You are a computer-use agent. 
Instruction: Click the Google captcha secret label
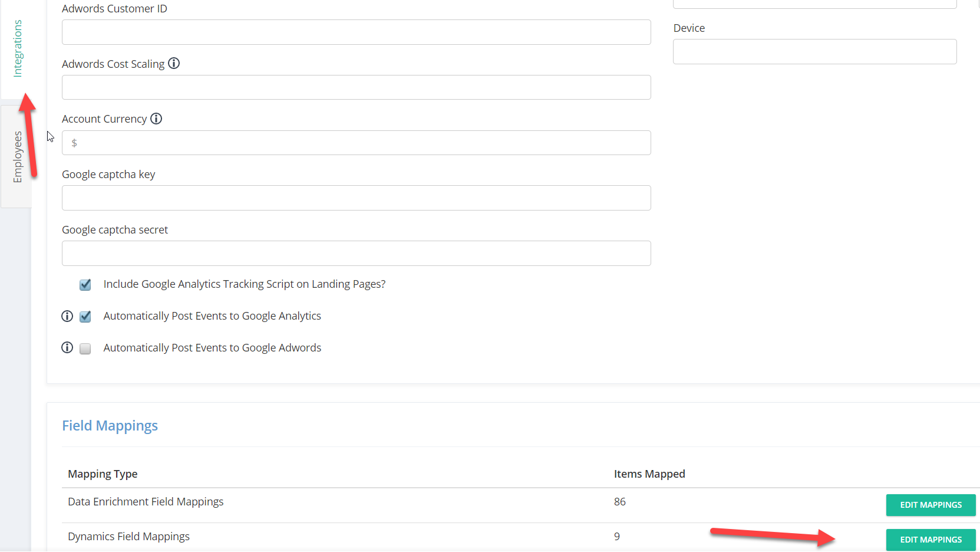[115, 230]
